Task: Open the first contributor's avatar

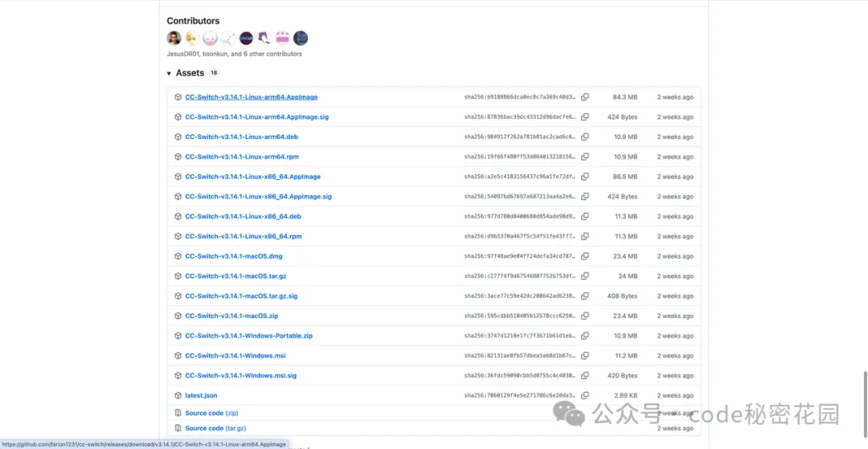Action: pyautogui.click(x=174, y=39)
